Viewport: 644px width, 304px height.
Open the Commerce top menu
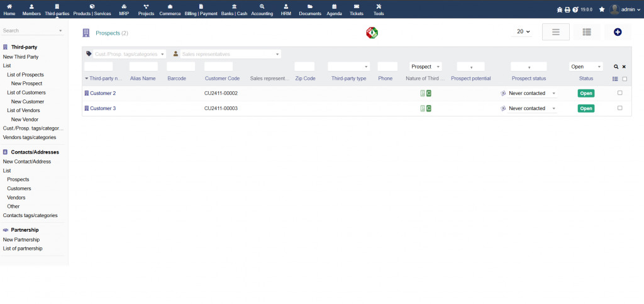[x=170, y=9]
